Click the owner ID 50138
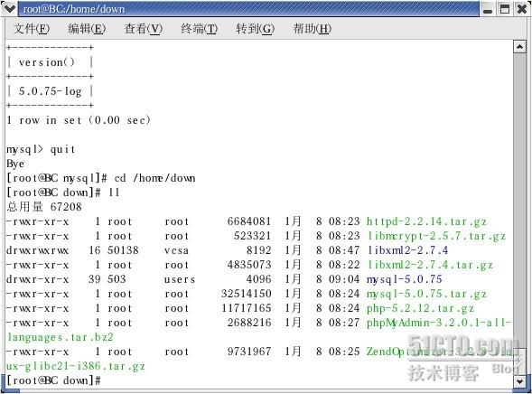 pos(123,250)
